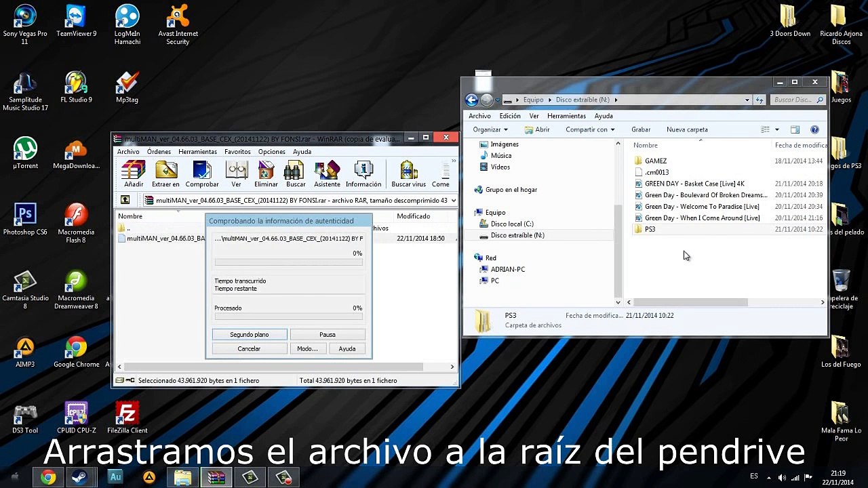868x488 pixels.
Task: Select Green Day - Welcome To Paradise [Live] file
Action: pyautogui.click(x=702, y=206)
